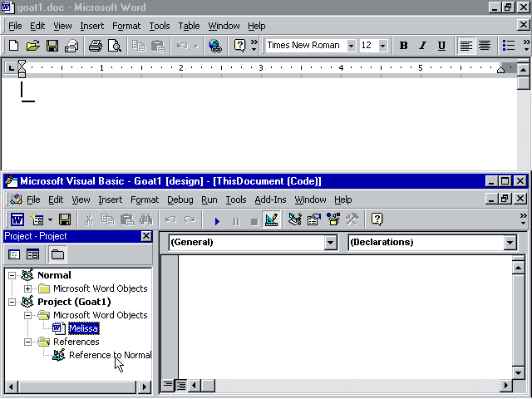The image size is (532, 399).
Task: Click the Project panel scroll right arrow
Action: [145, 387]
